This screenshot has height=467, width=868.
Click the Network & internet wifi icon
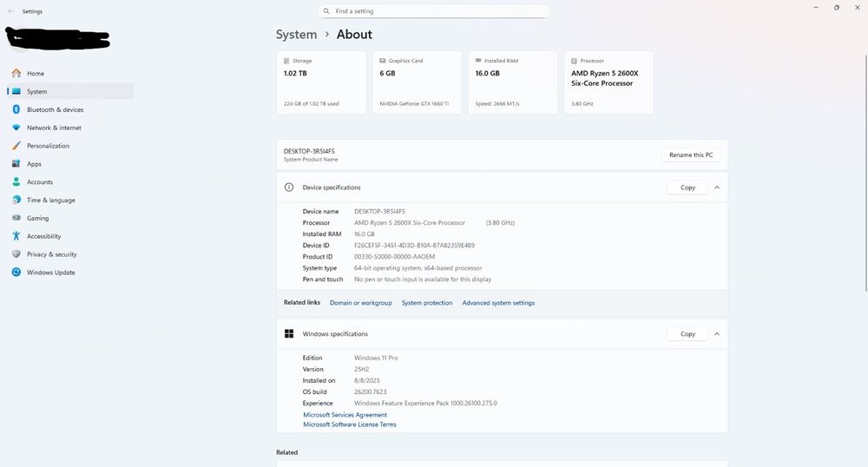point(16,128)
